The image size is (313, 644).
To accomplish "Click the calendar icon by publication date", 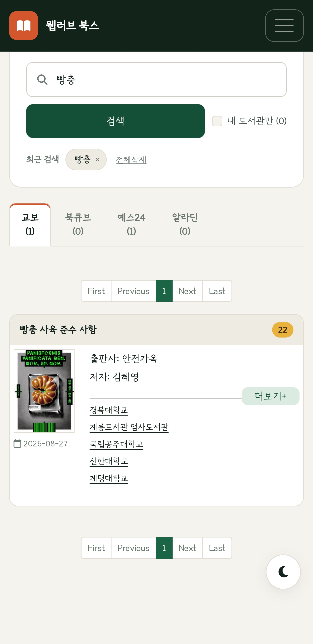I will (x=17, y=444).
